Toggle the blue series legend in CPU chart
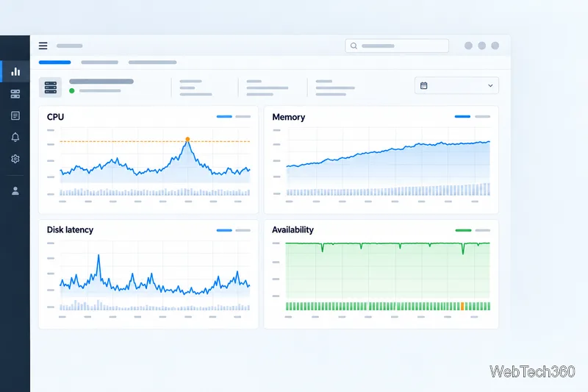The image size is (588, 392). [224, 117]
